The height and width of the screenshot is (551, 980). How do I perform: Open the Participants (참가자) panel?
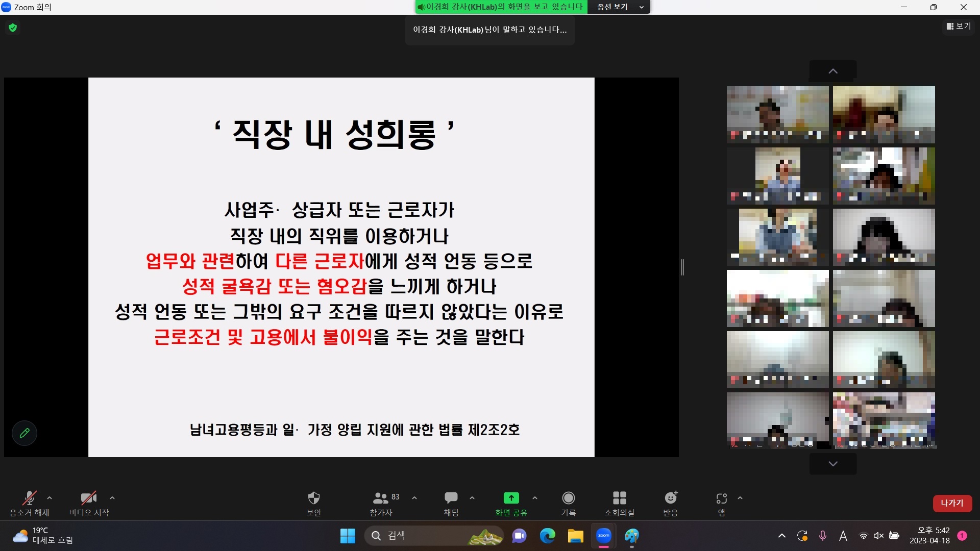tap(381, 498)
